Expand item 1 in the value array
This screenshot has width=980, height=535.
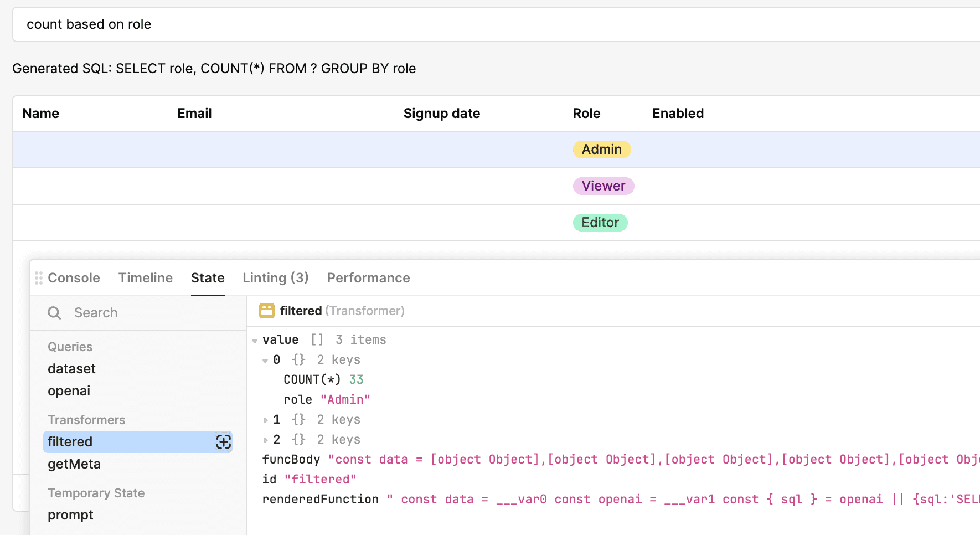[x=265, y=420]
